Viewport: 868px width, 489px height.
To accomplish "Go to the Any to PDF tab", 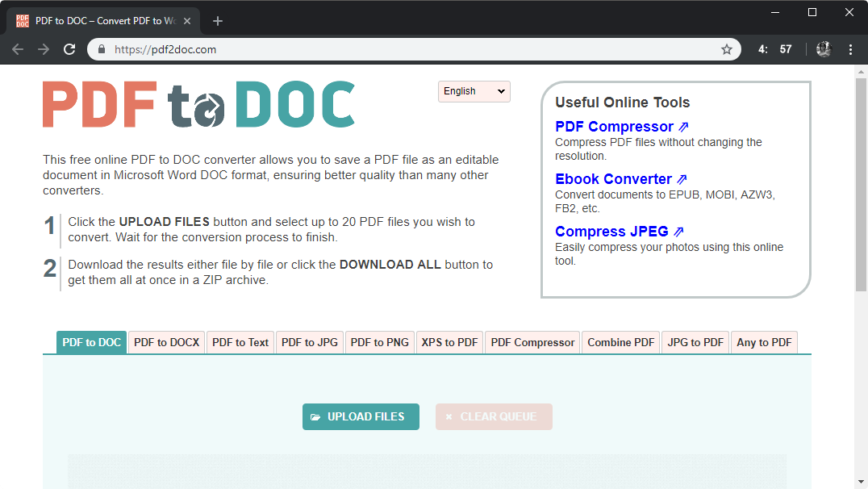I will [764, 342].
